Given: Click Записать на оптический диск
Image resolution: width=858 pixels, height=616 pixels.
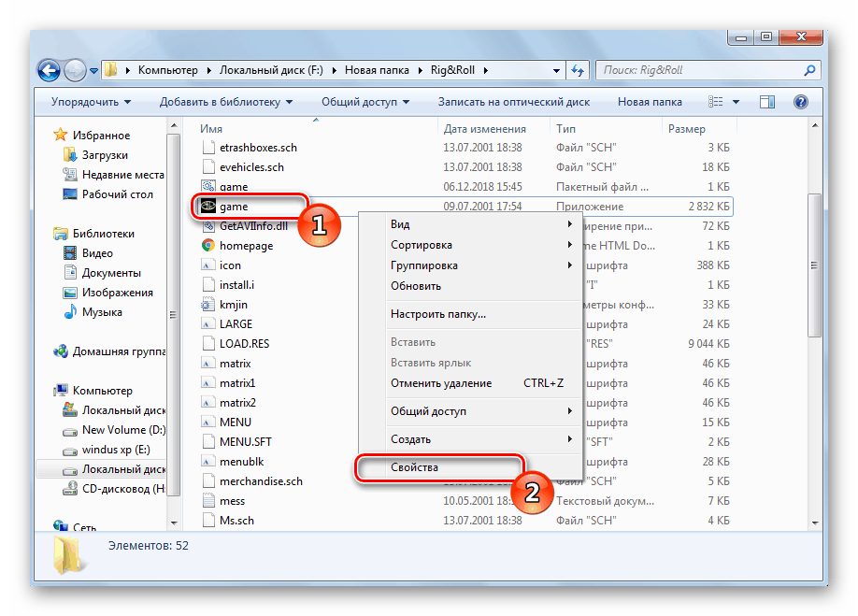Looking at the screenshot, I should click(x=513, y=101).
